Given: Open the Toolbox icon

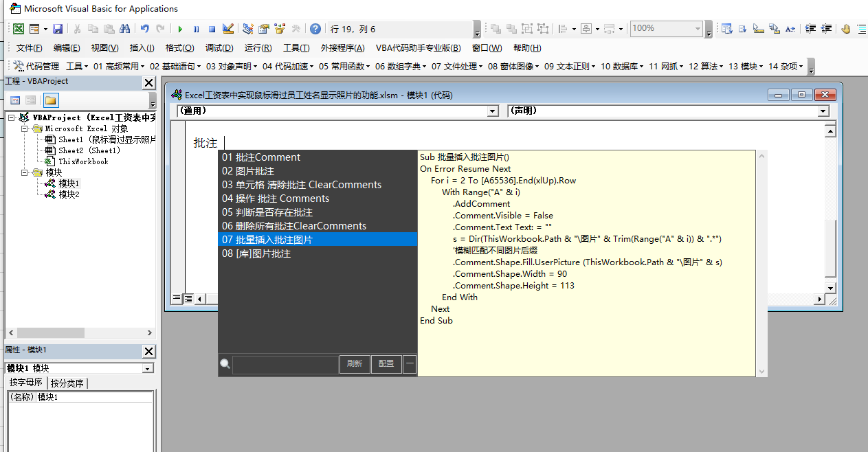Looking at the screenshot, I should [x=296, y=29].
